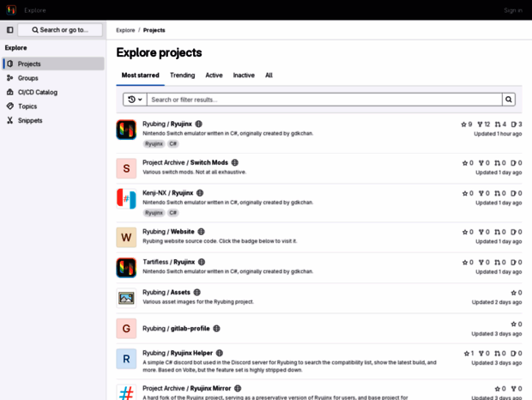Open the Tartifless / Ryujinx project
Screen dimensions: 532x400
coord(169,262)
